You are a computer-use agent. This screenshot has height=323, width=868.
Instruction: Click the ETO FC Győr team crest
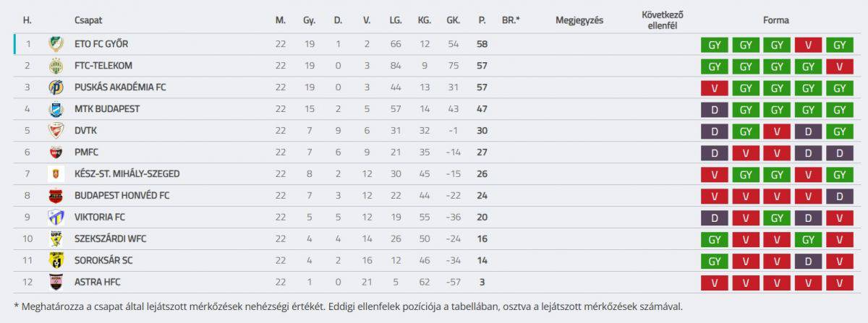pos(56,44)
